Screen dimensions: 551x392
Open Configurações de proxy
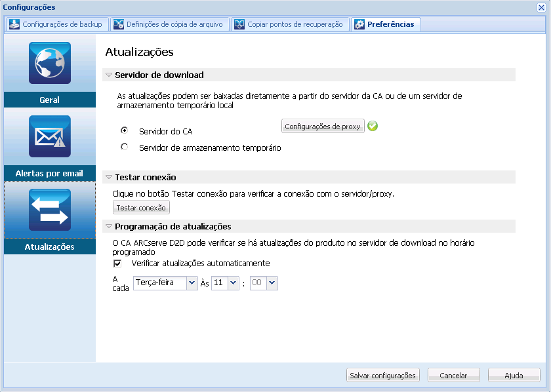pyautogui.click(x=323, y=126)
